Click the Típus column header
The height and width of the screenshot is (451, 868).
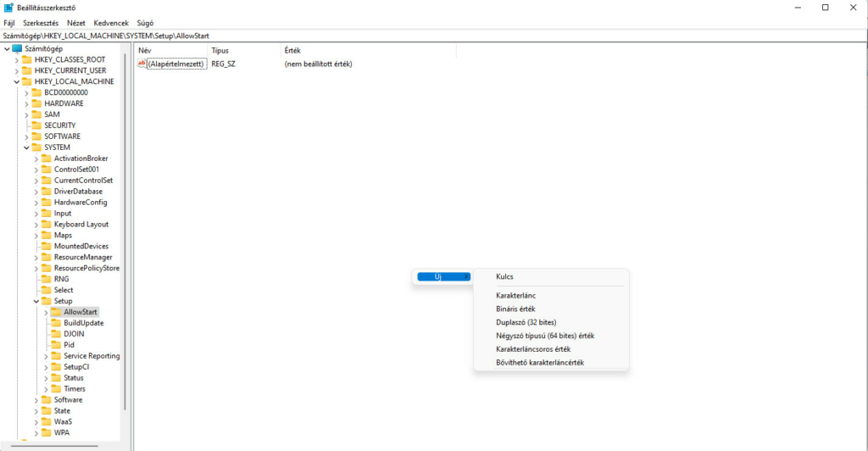pyautogui.click(x=220, y=51)
